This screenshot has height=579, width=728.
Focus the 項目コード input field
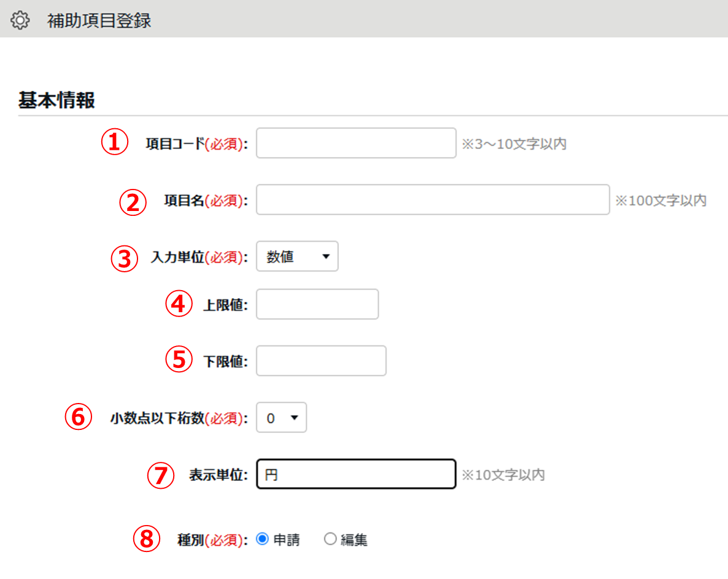pyautogui.click(x=356, y=143)
